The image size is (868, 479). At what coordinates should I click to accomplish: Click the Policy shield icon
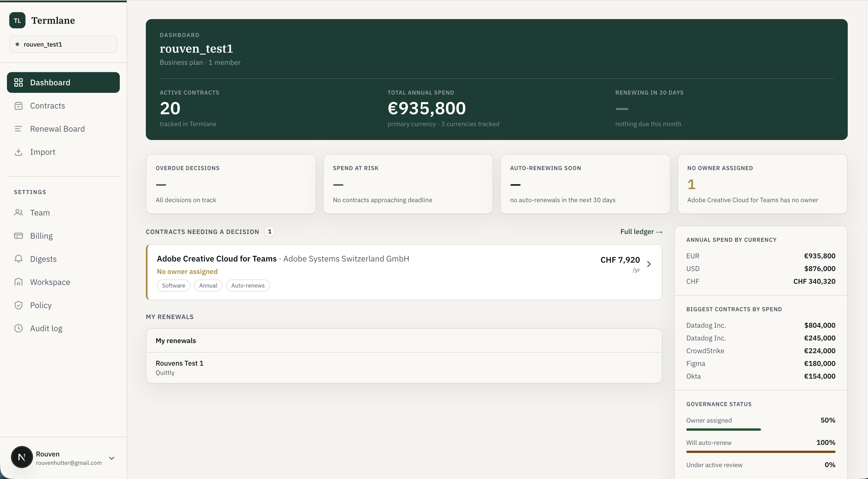[19, 305]
